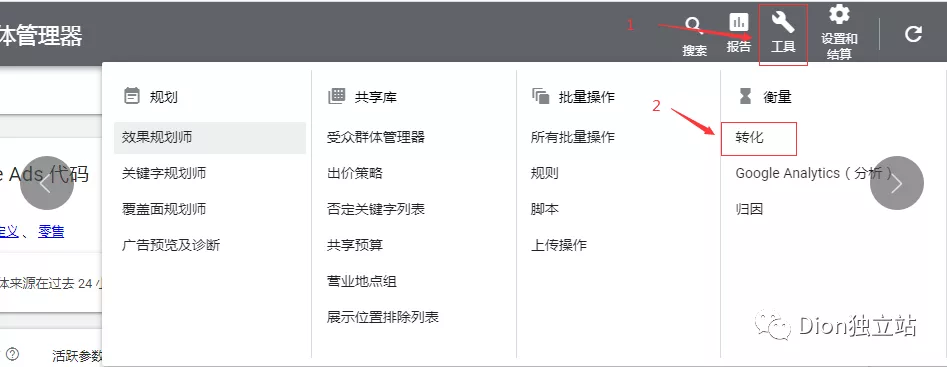
Task: Open 出价策略
Action: pyautogui.click(x=355, y=173)
